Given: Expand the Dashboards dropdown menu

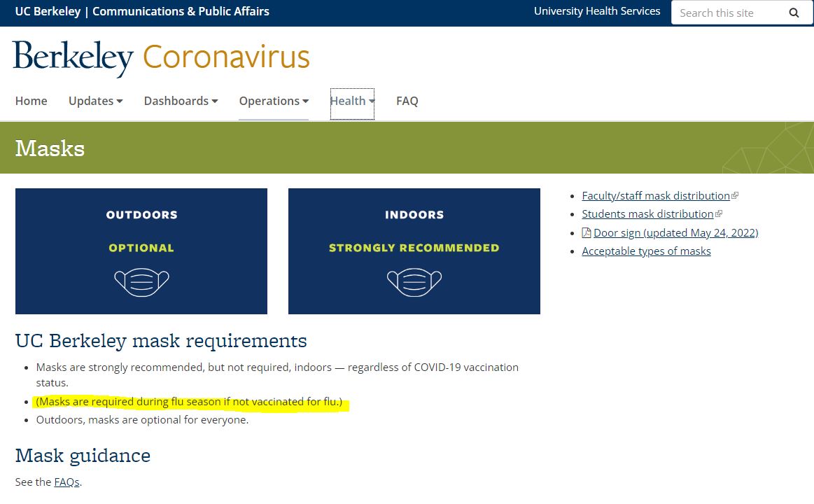Looking at the screenshot, I should click(x=181, y=101).
